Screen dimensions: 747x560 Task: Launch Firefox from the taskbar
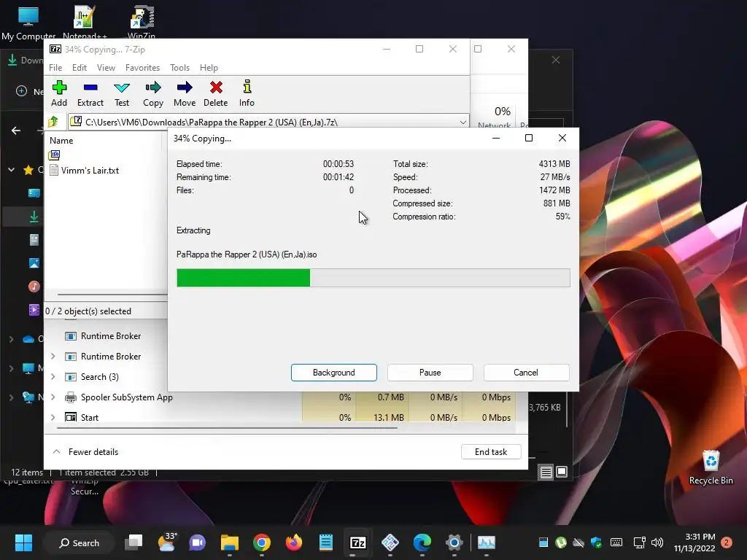point(293,542)
